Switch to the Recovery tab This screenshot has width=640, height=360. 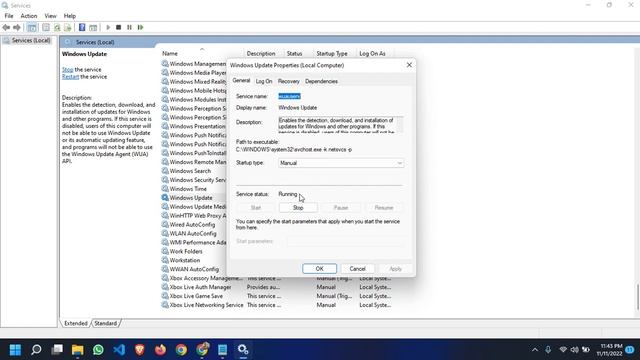(289, 81)
